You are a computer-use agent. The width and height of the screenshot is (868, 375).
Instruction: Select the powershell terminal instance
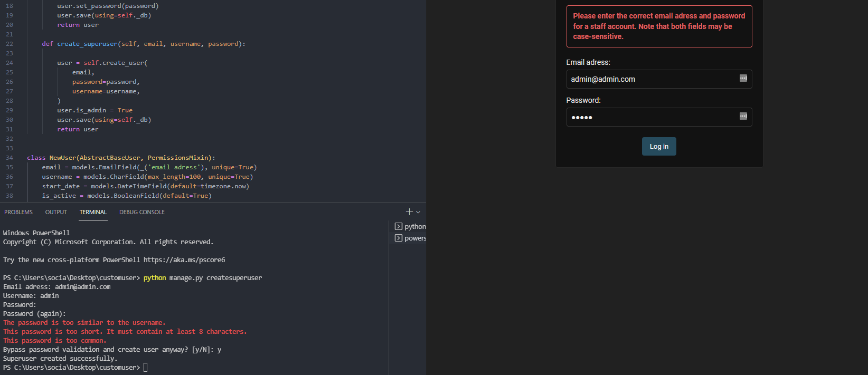coord(411,238)
